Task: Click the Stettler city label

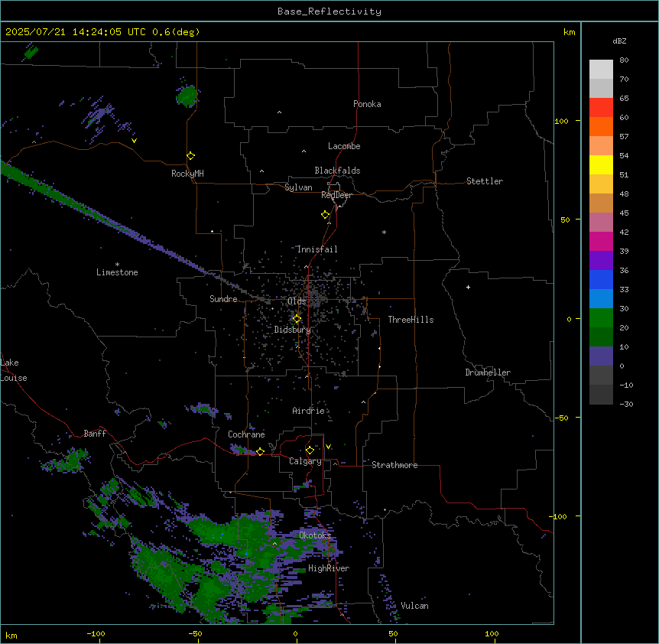Action: click(485, 181)
